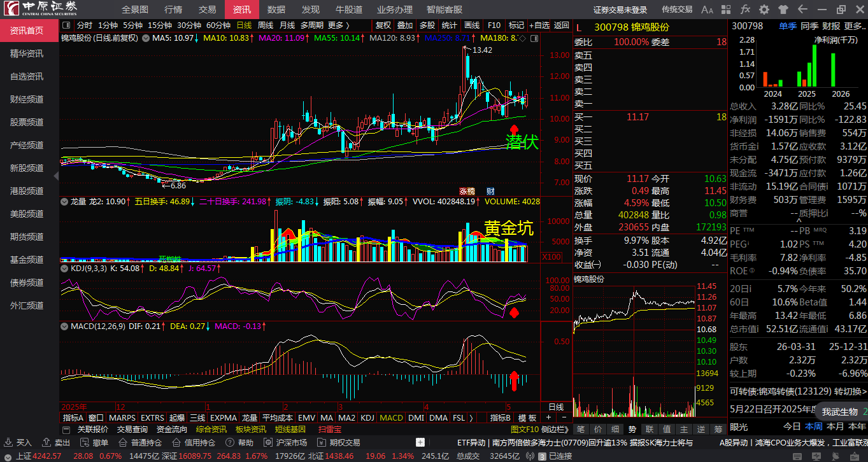868x462 pixels.
Task: Open the 模板 template menu
Action: click(x=528, y=417)
